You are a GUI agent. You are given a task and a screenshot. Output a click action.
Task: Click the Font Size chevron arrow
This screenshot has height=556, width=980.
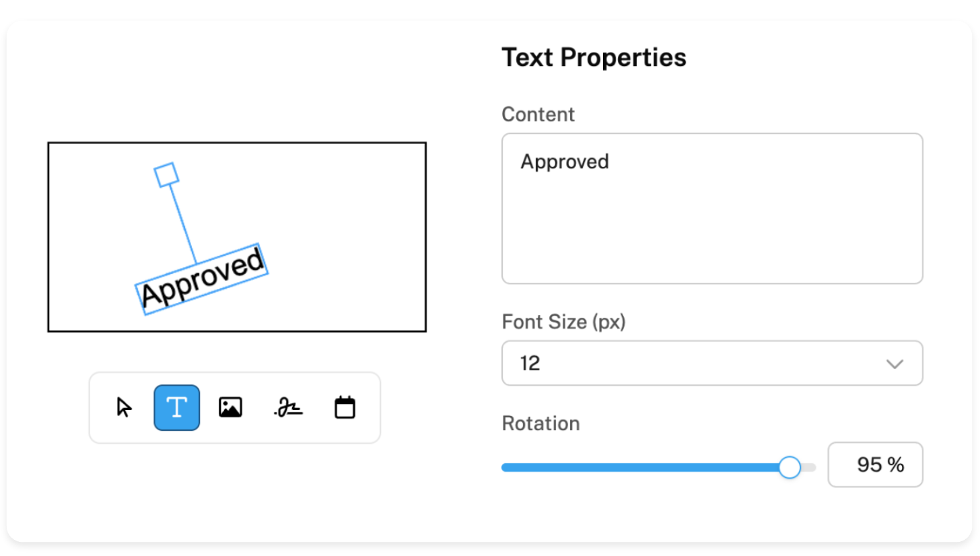coord(895,364)
